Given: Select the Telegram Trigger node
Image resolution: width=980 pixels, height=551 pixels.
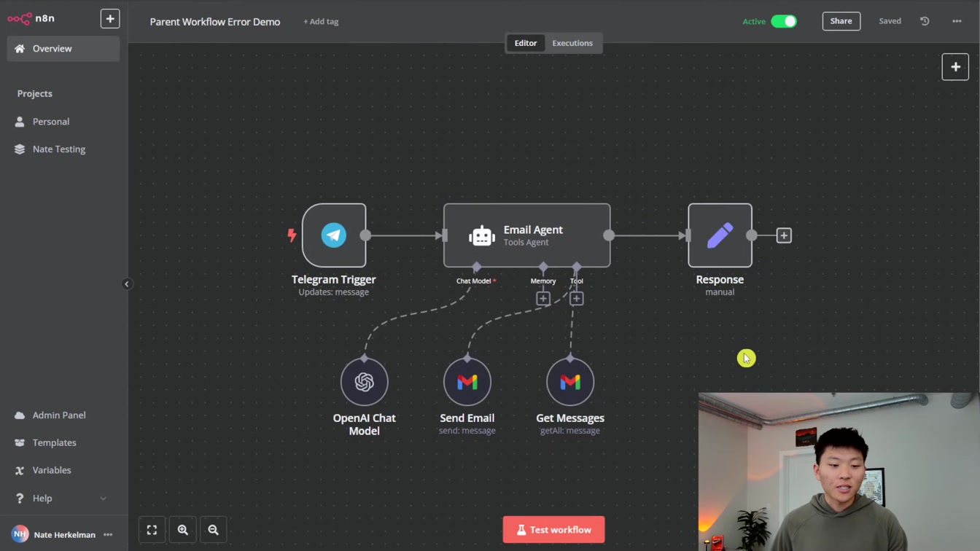Looking at the screenshot, I should coord(334,235).
